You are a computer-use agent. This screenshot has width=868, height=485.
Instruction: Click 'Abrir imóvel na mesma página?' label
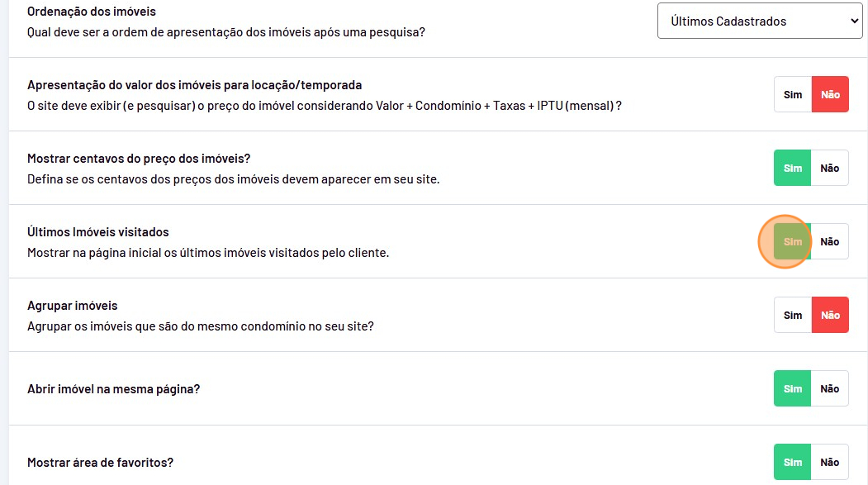[x=114, y=389]
